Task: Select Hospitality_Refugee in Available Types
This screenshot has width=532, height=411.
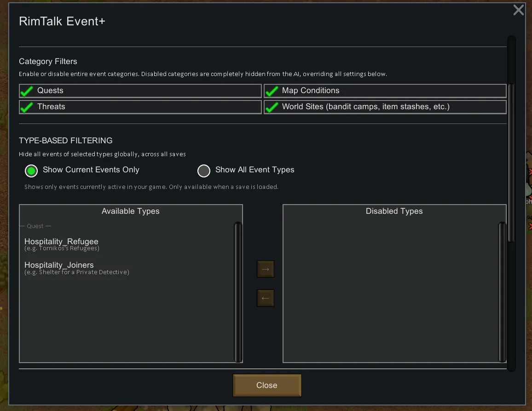Action: coord(61,242)
